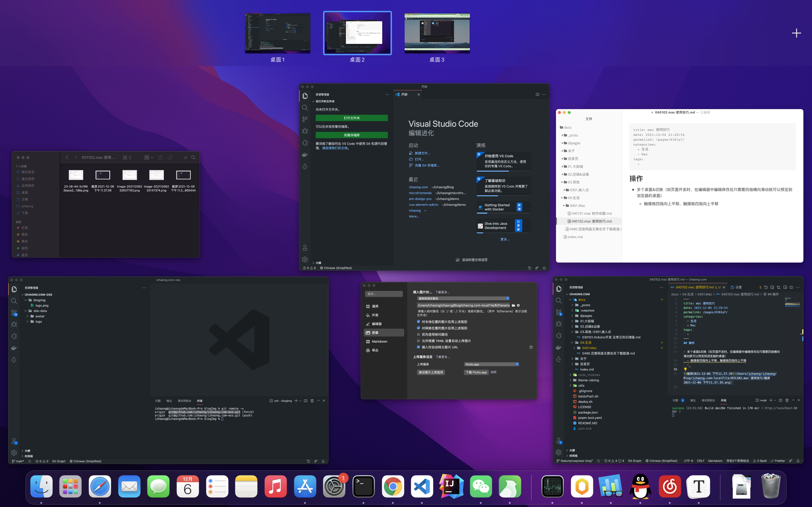812x507 pixels.
Task: Click the 查找 search field in preferences
Action: (x=384, y=294)
